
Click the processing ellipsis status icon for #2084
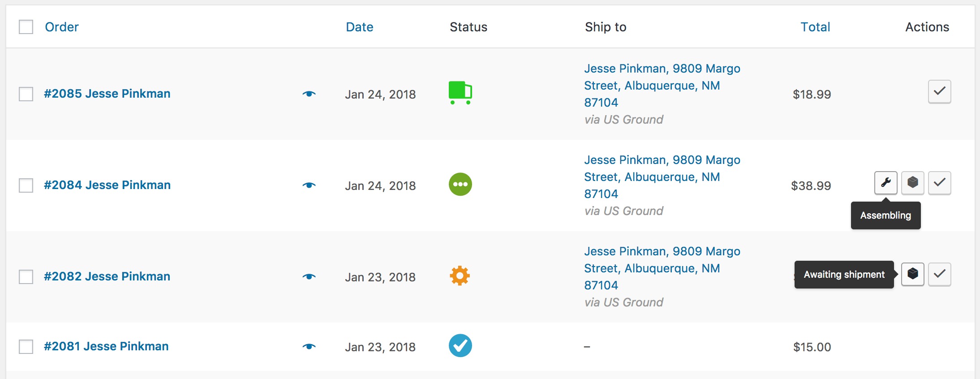click(x=460, y=184)
